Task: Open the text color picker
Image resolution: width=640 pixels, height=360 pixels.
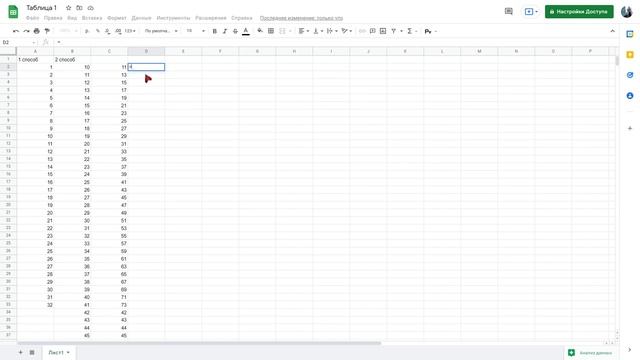Action: (x=246, y=31)
